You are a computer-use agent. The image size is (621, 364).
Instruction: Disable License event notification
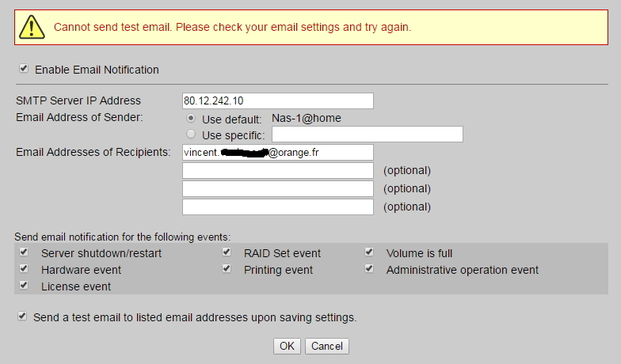coord(25,286)
